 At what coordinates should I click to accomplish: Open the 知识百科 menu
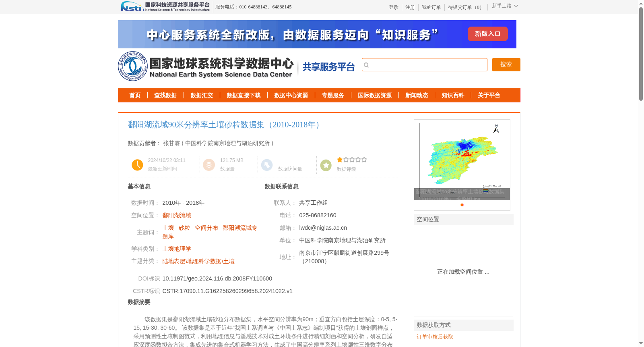coord(453,96)
